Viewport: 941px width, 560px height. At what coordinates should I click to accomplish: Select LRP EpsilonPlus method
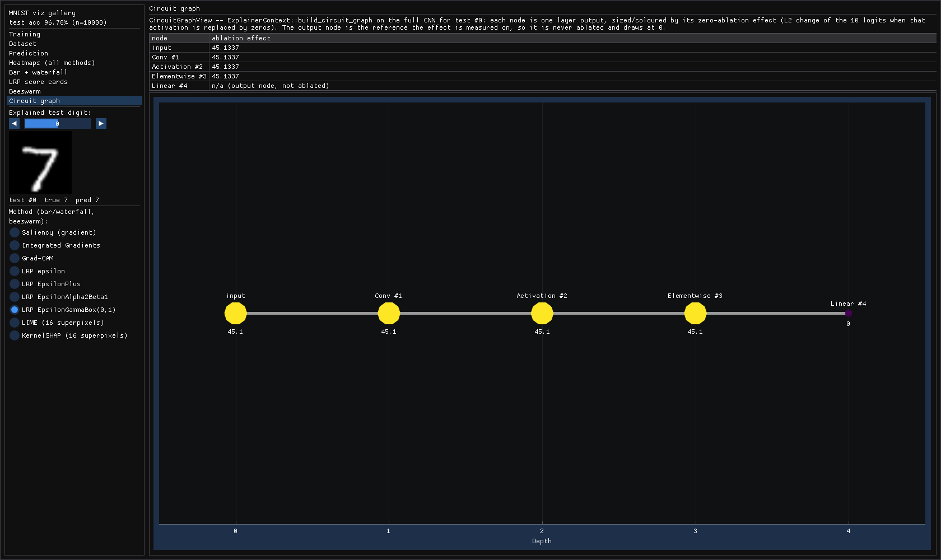(x=45, y=284)
